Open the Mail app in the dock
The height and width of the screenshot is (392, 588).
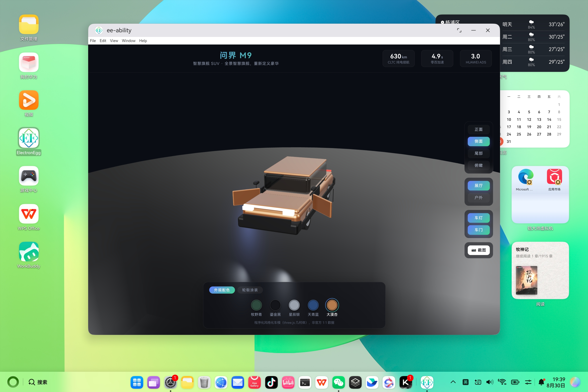click(237, 382)
